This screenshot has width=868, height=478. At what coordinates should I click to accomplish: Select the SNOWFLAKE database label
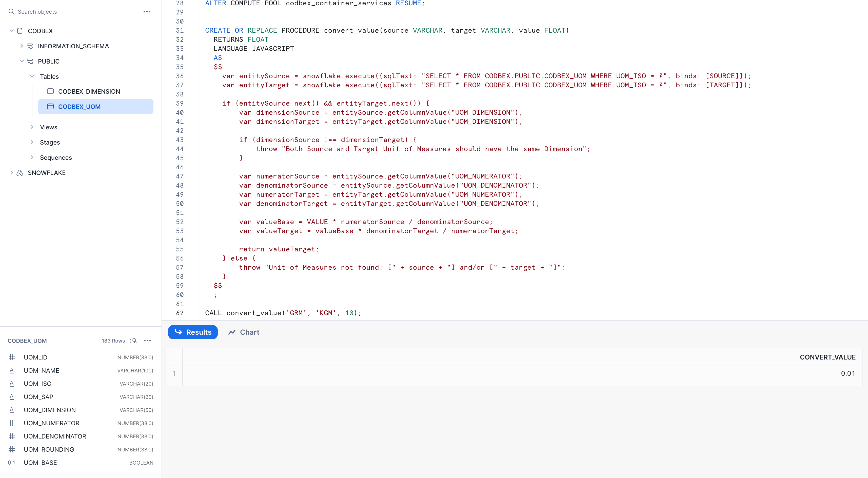(47, 173)
